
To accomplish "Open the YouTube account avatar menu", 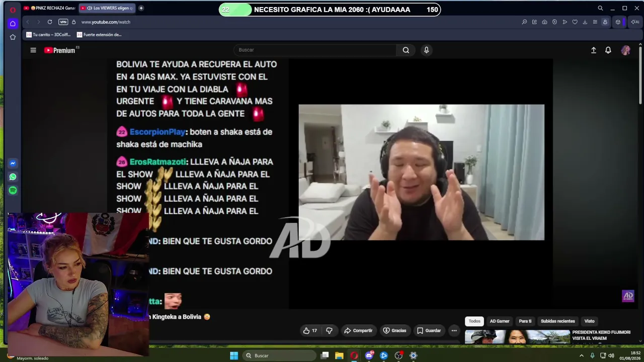I will 626,50.
